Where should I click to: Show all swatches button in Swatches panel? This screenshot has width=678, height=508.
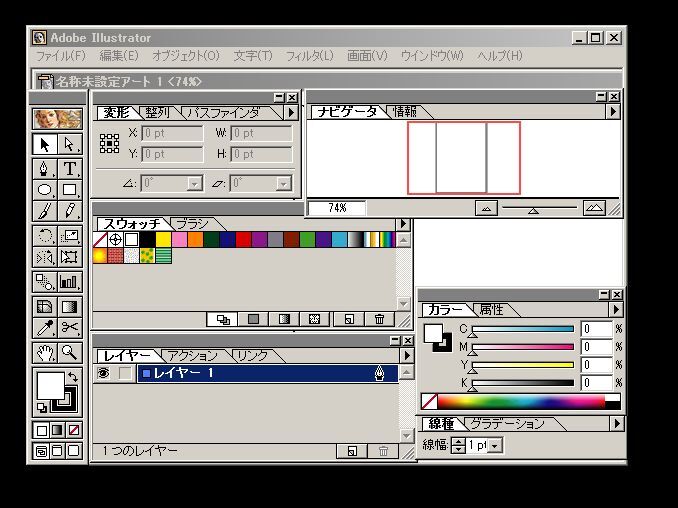pos(223,319)
